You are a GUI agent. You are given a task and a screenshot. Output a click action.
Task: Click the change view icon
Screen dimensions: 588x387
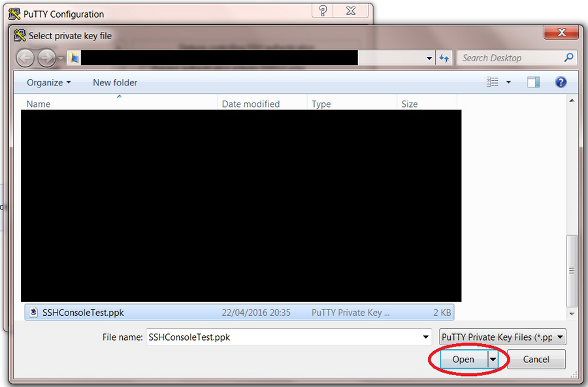[493, 82]
